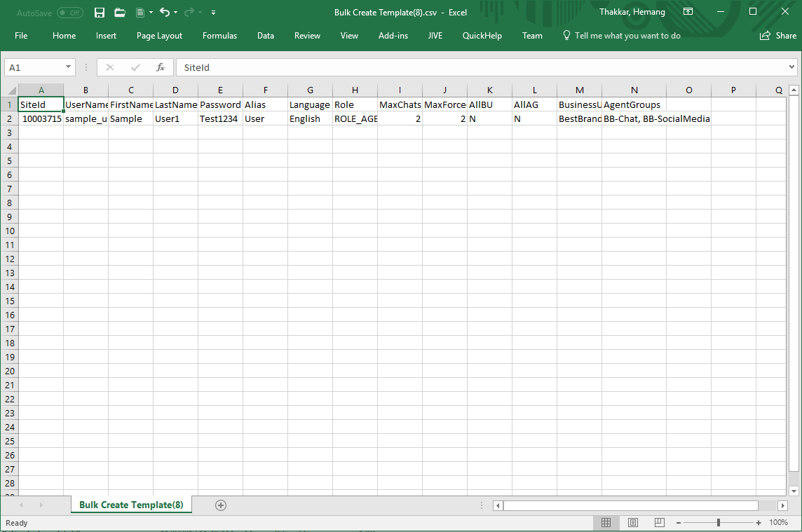Click the zoom slider handle
This screenshot has width=802, height=532.
point(718,523)
